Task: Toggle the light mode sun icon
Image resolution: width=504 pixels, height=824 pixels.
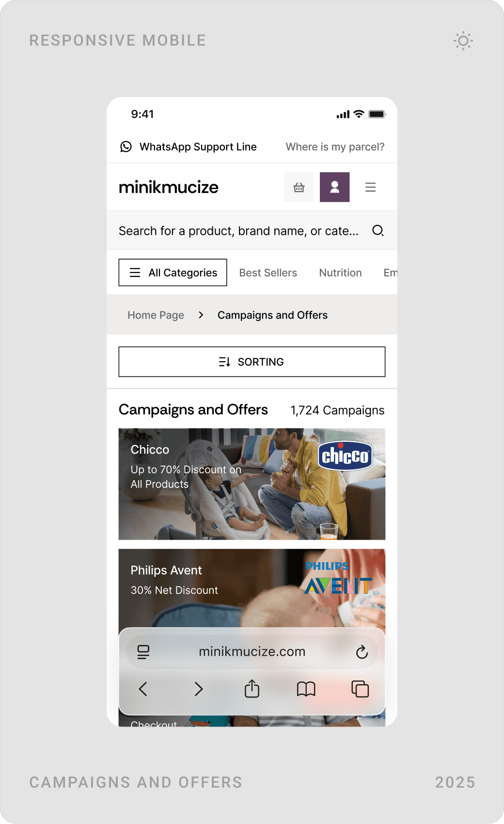Action: pyautogui.click(x=463, y=41)
